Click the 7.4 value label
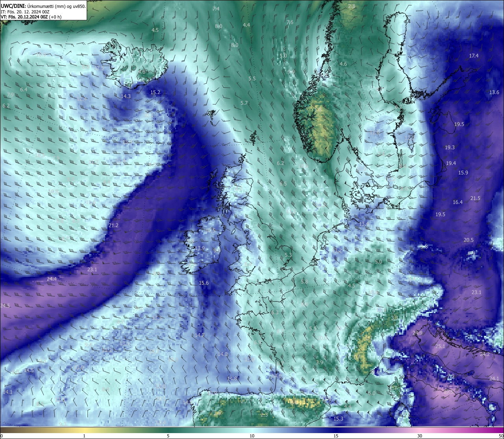Screen dimensions: 504x439 216,9
